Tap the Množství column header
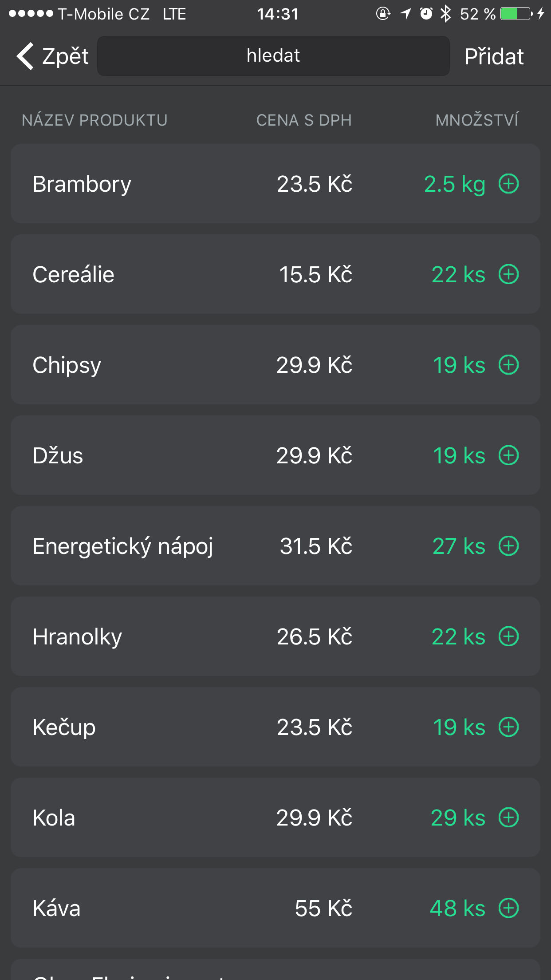 [477, 120]
